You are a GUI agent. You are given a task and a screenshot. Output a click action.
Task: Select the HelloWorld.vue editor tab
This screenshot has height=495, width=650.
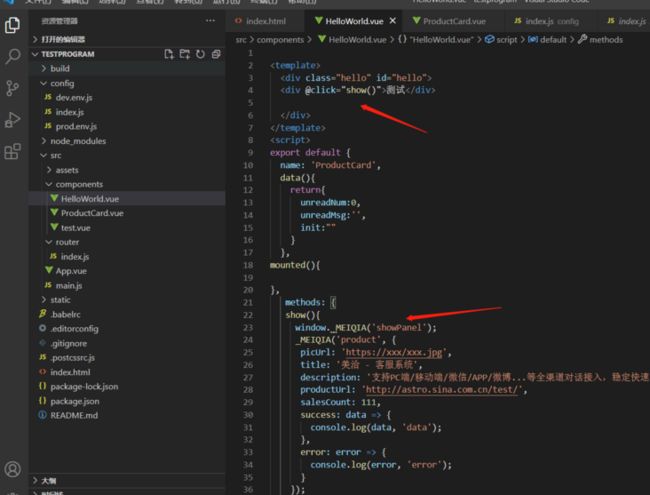click(354, 21)
